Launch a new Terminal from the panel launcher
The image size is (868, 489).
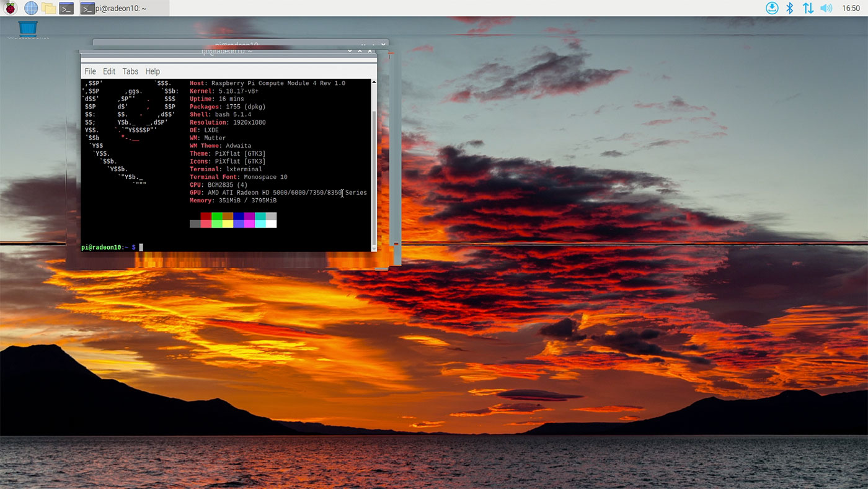[x=66, y=8]
